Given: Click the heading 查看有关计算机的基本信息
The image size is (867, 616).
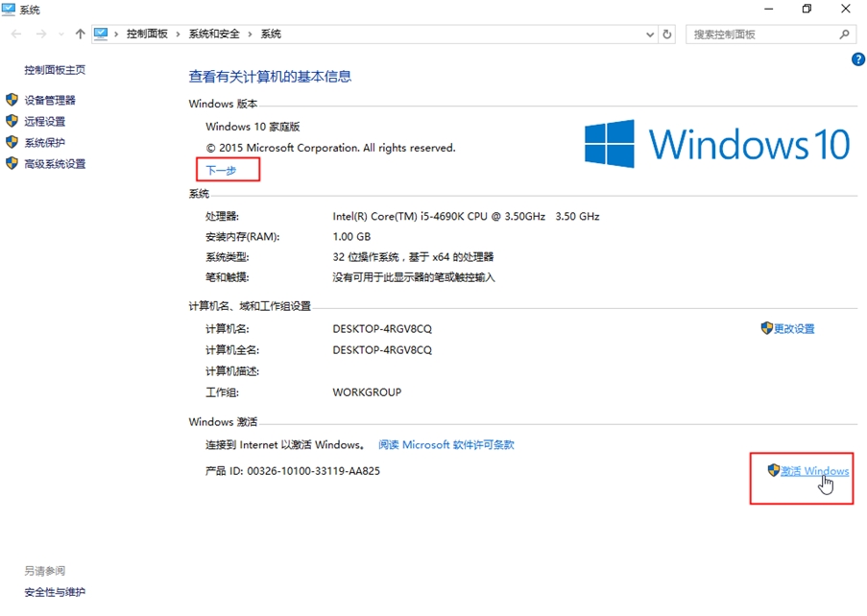Looking at the screenshot, I should (x=270, y=76).
